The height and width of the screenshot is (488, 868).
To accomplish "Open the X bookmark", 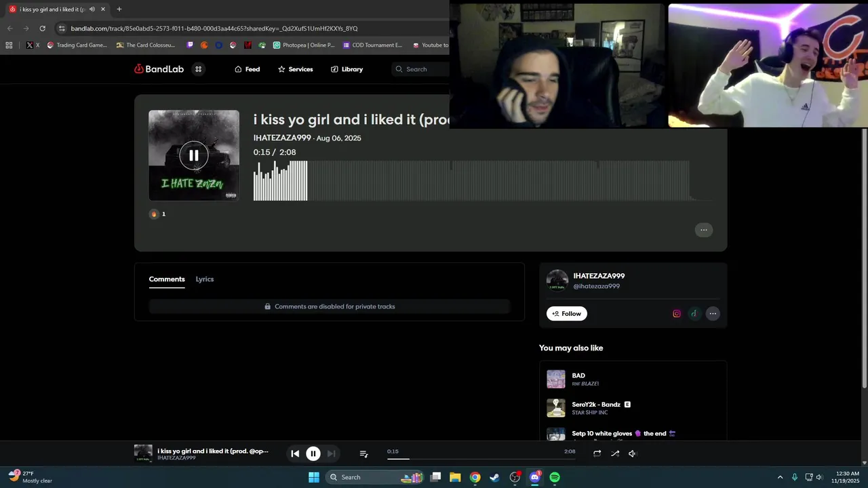I will 33,45.
